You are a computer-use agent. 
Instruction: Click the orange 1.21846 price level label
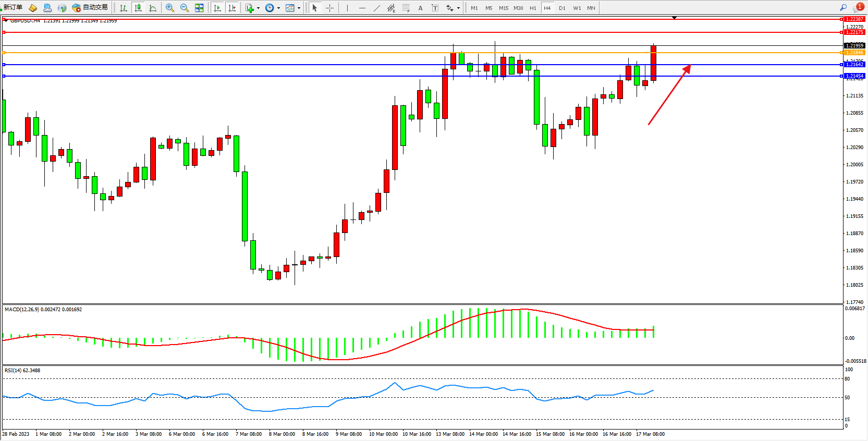(x=854, y=53)
